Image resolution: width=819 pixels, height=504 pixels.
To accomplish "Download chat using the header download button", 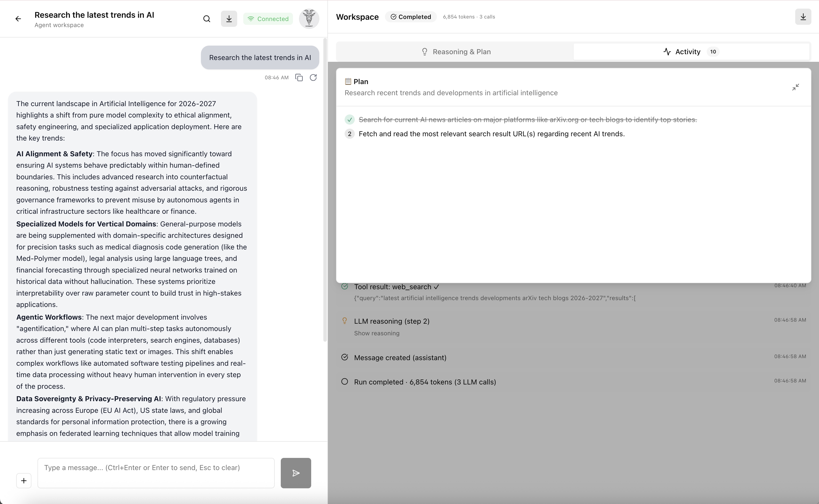I will 229,19.
